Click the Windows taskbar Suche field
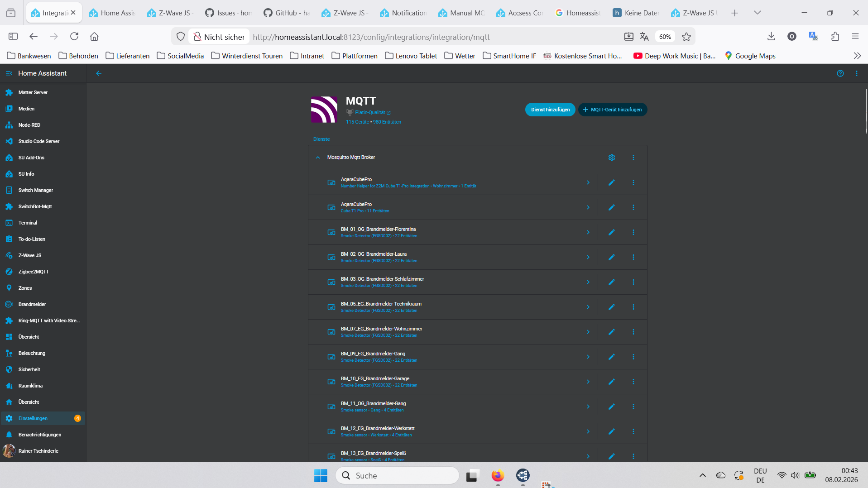The image size is (868, 488). tap(397, 475)
